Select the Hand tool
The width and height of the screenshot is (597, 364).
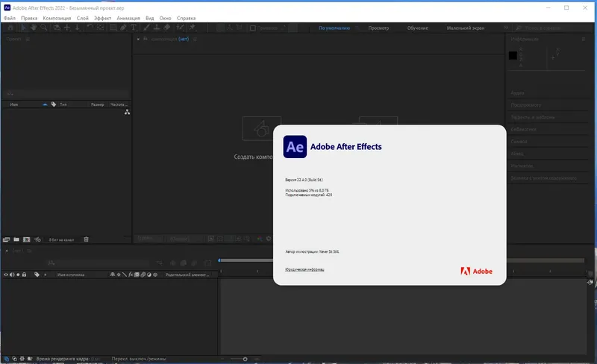click(x=34, y=28)
